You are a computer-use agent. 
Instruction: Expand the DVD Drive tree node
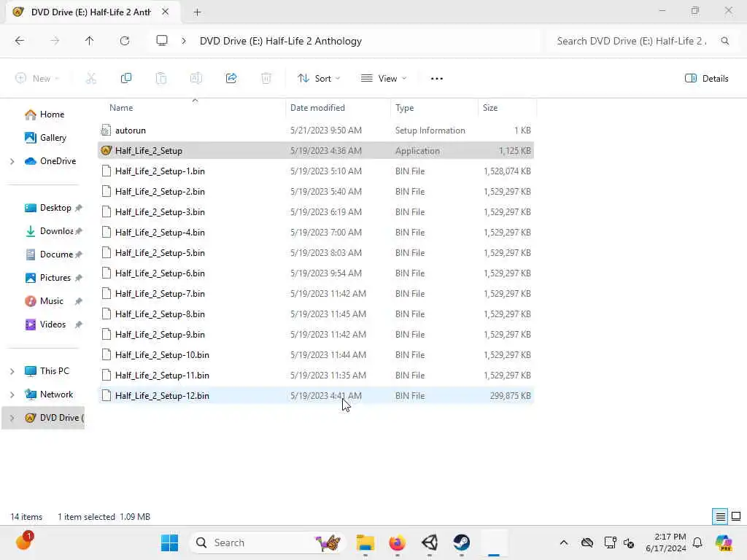coord(12,418)
